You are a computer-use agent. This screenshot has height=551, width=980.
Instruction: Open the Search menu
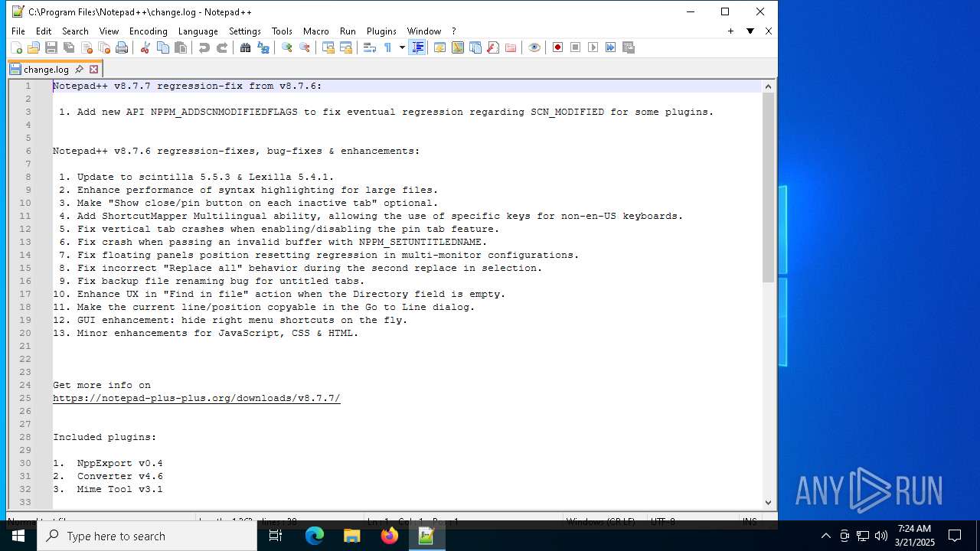point(75,31)
